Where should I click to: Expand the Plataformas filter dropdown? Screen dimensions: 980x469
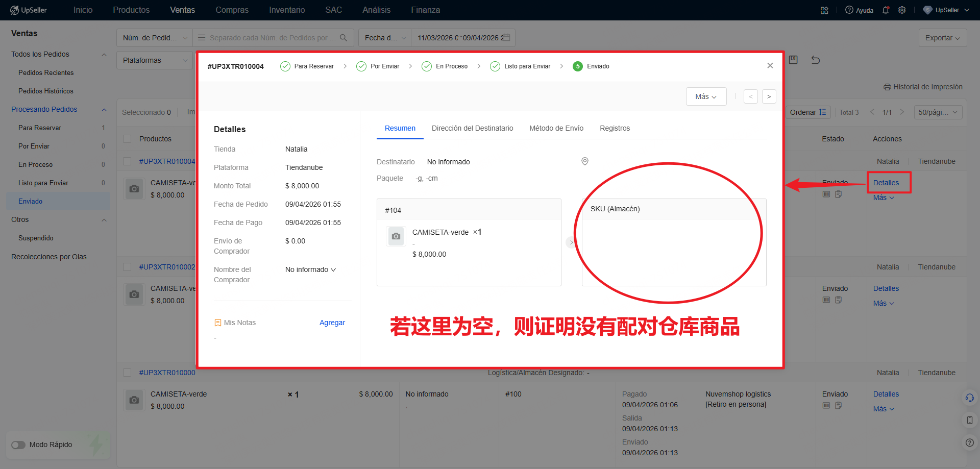[154, 60]
